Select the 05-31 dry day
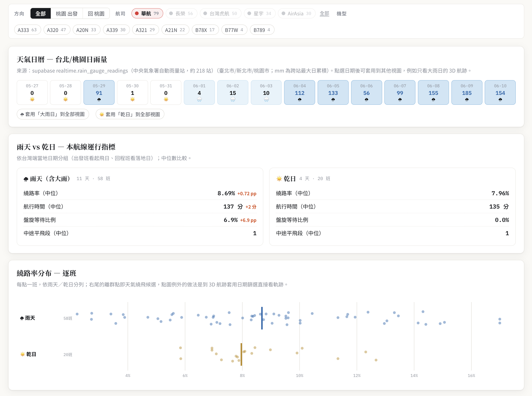The width and height of the screenshot is (532, 396). point(166,93)
